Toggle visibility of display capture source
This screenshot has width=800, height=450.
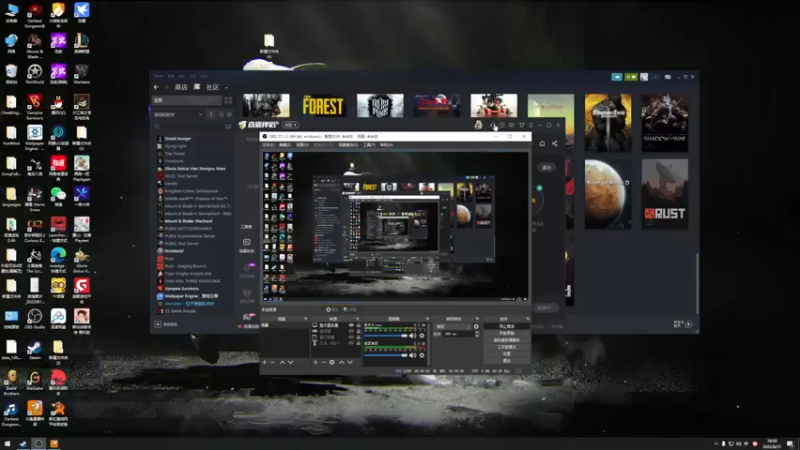(x=351, y=325)
